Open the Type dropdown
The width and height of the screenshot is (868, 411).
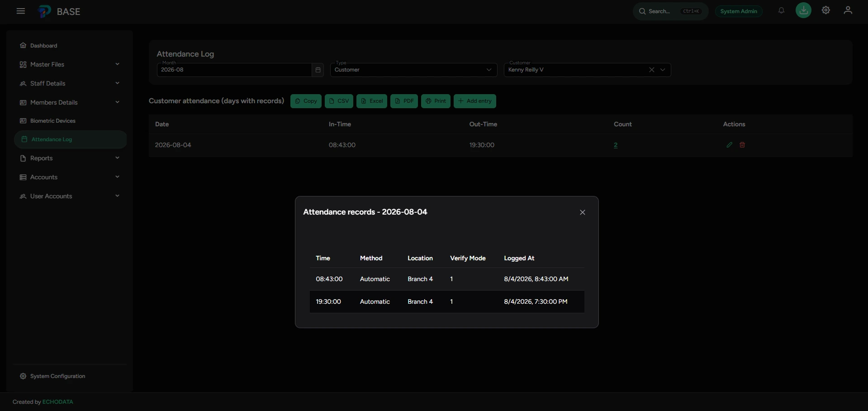(x=413, y=70)
